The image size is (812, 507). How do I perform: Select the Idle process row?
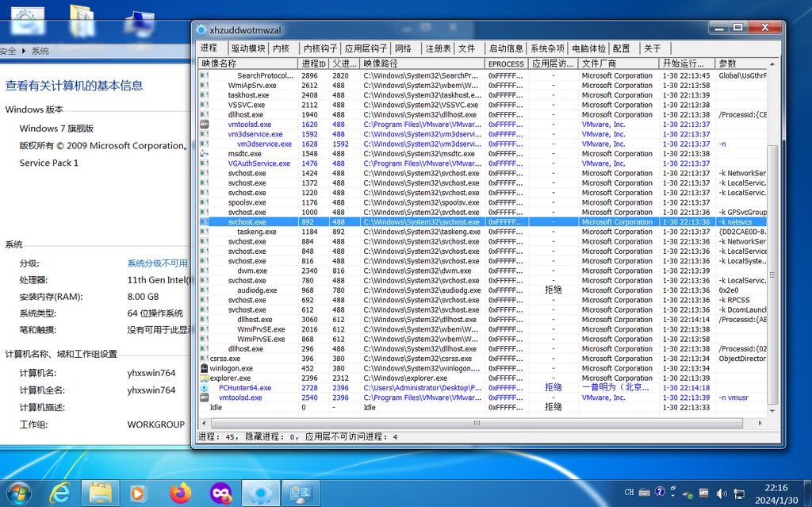pyautogui.click(x=483, y=408)
